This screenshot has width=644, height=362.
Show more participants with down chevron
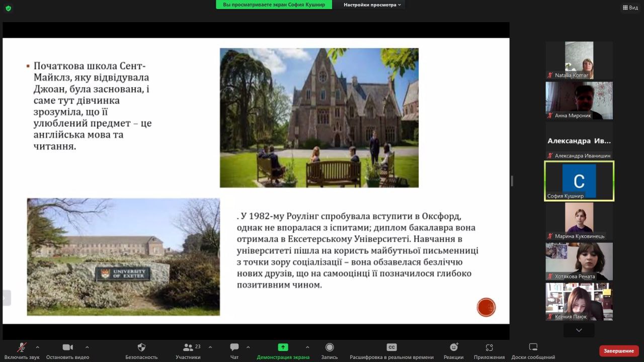579,330
